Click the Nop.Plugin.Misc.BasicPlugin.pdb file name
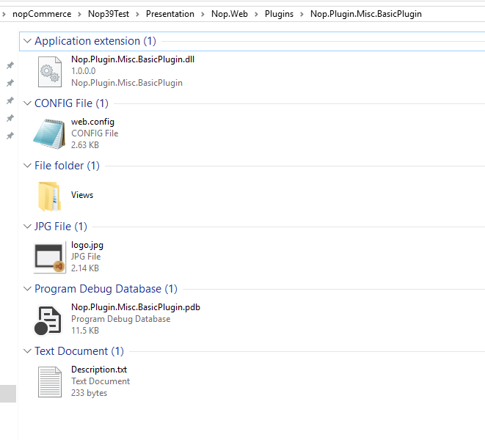This screenshot has width=485, height=448. [x=136, y=307]
